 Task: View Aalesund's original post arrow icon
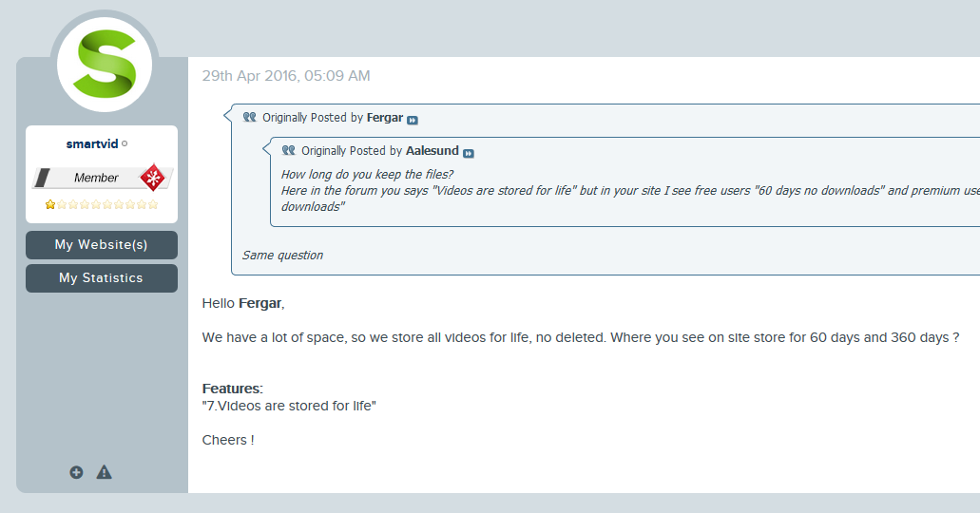(x=468, y=153)
